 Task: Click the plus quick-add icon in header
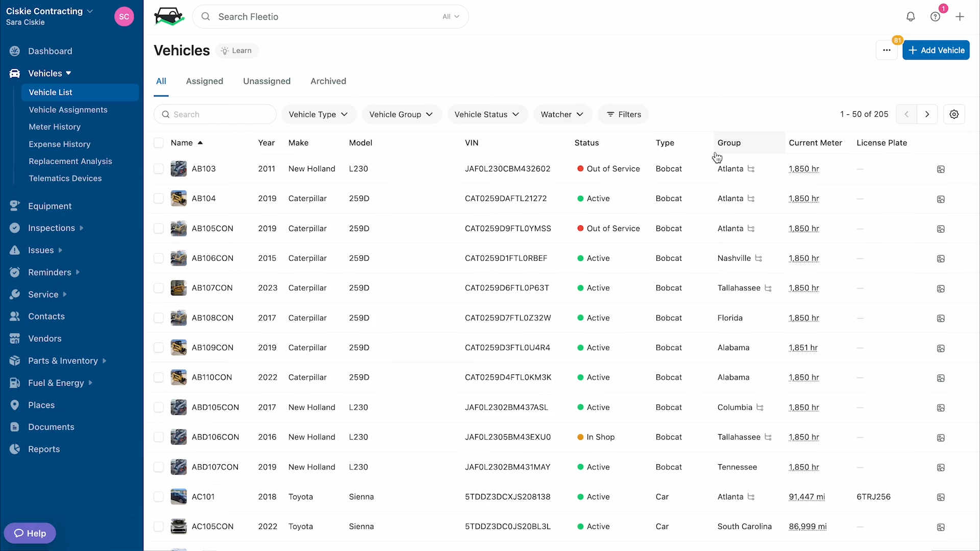(960, 17)
